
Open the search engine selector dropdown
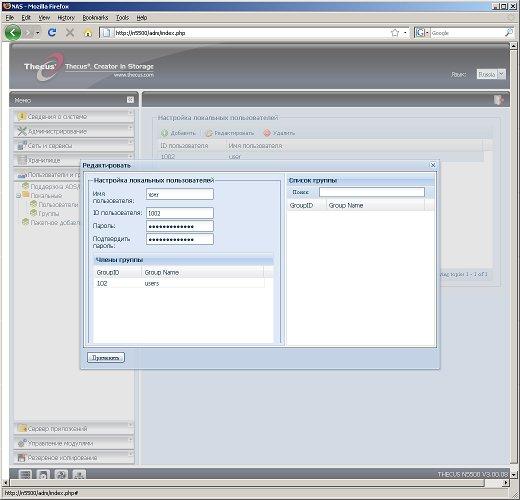click(427, 33)
